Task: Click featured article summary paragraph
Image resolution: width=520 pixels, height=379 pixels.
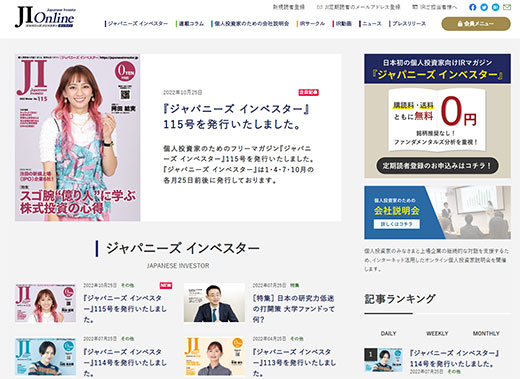Action: 238,164
